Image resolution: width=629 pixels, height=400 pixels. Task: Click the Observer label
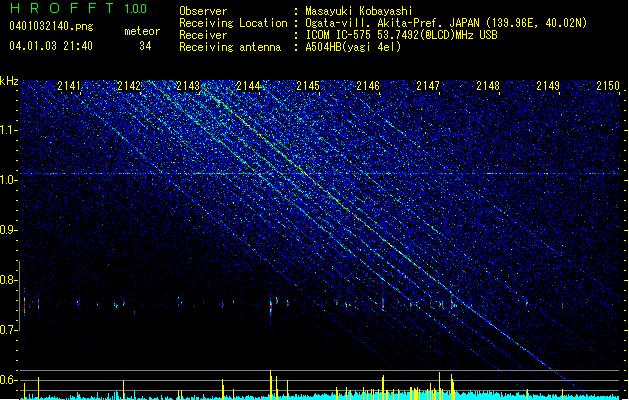pos(203,11)
